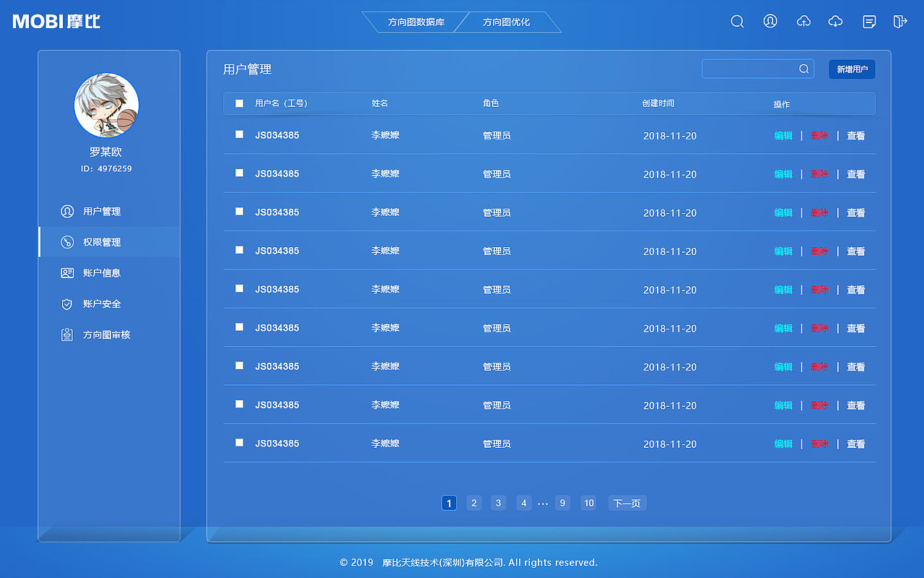Image resolution: width=924 pixels, height=578 pixels.
Task: Click the 权限管理 sidebar icon
Action: (65, 242)
